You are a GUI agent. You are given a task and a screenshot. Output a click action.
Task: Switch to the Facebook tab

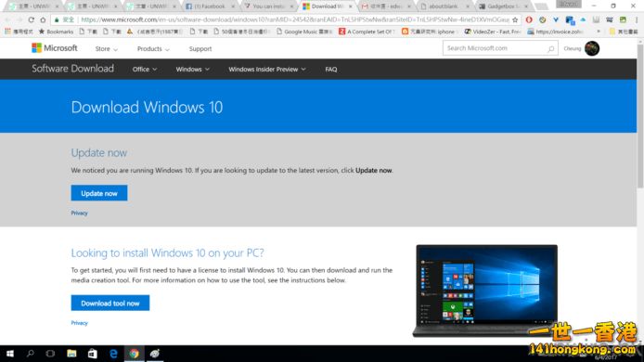coord(209,6)
